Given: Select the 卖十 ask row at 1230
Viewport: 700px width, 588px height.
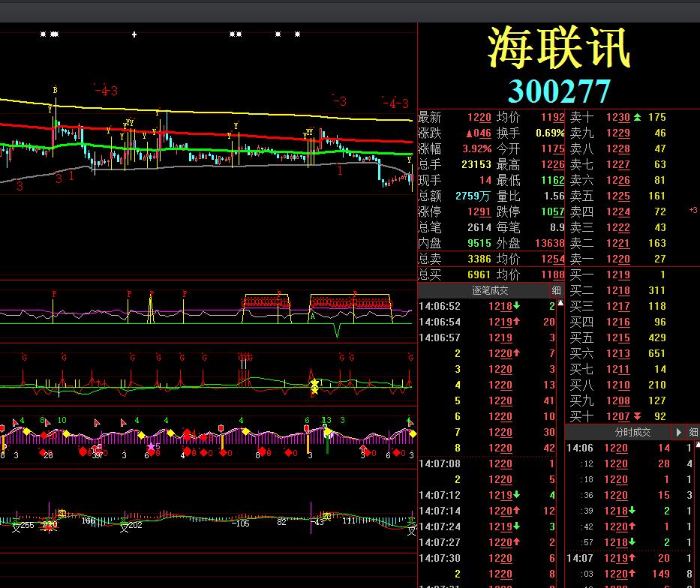Looking at the screenshot, I should click(x=618, y=117).
